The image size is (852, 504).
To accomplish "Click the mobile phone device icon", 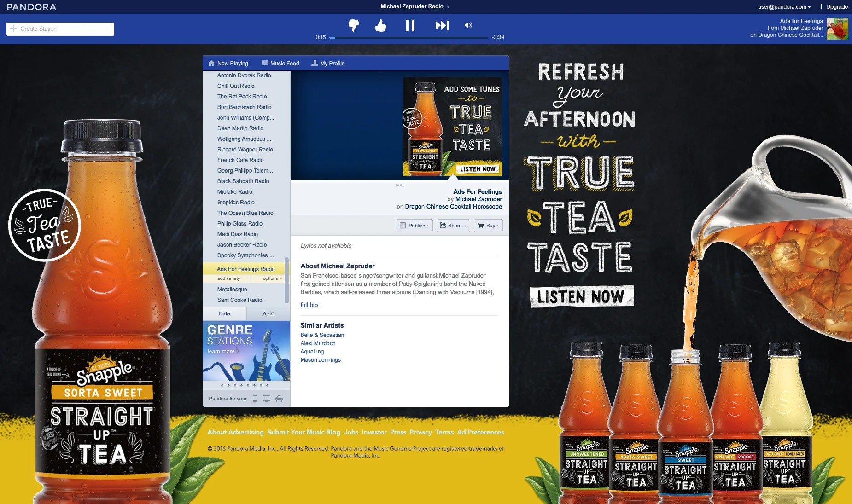I will click(x=255, y=399).
